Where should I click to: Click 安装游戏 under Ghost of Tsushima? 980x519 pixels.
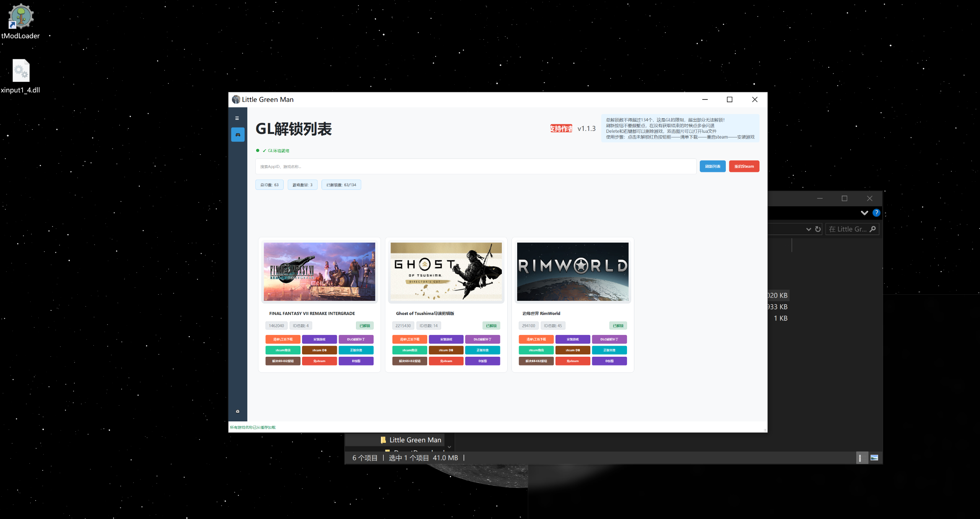coord(446,339)
